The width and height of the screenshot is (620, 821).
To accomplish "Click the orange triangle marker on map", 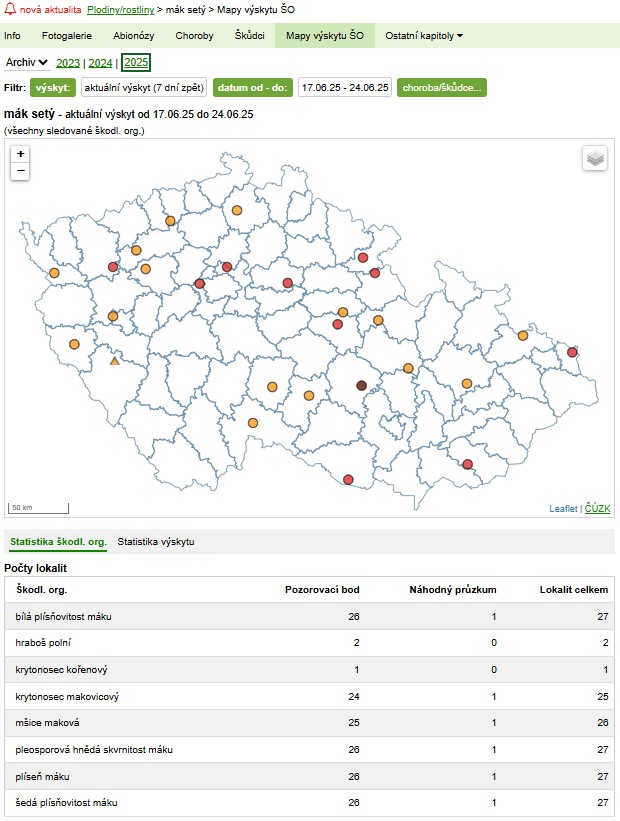I will coord(115,361).
